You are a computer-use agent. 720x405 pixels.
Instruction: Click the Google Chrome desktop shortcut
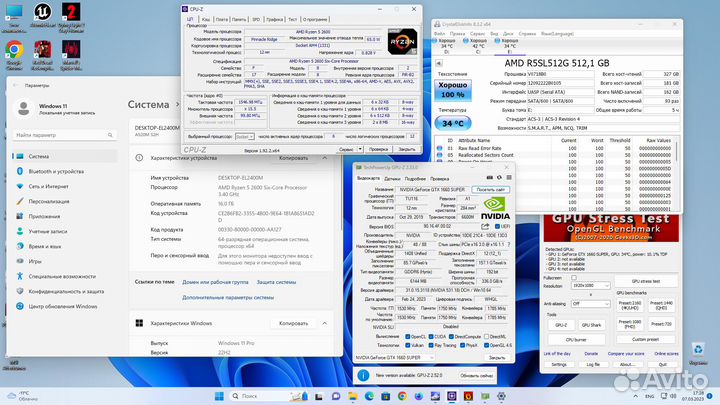(14, 55)
